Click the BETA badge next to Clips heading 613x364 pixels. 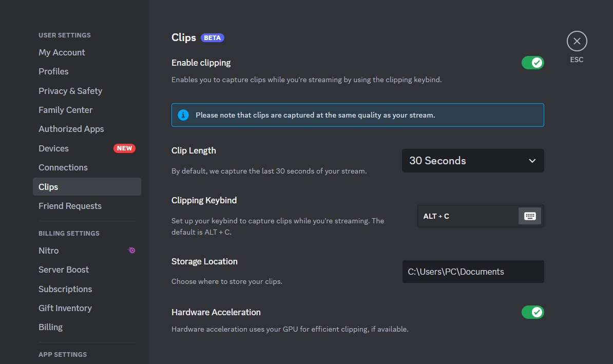pos(213,37)
